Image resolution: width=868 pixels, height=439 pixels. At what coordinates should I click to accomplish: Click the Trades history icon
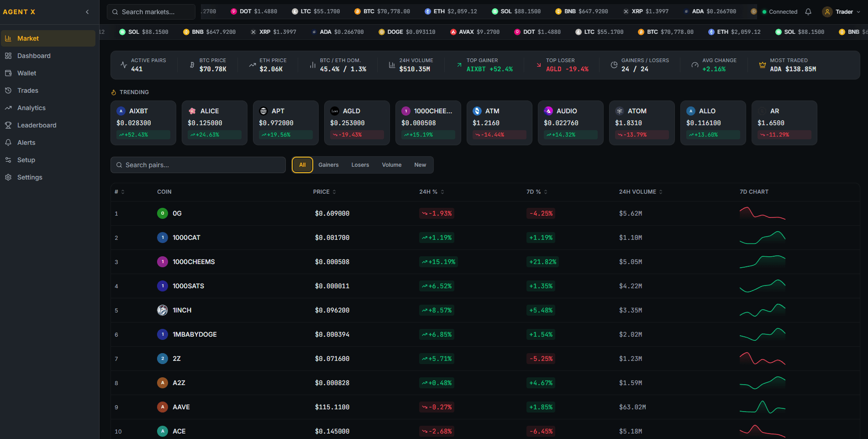(9, 90)
